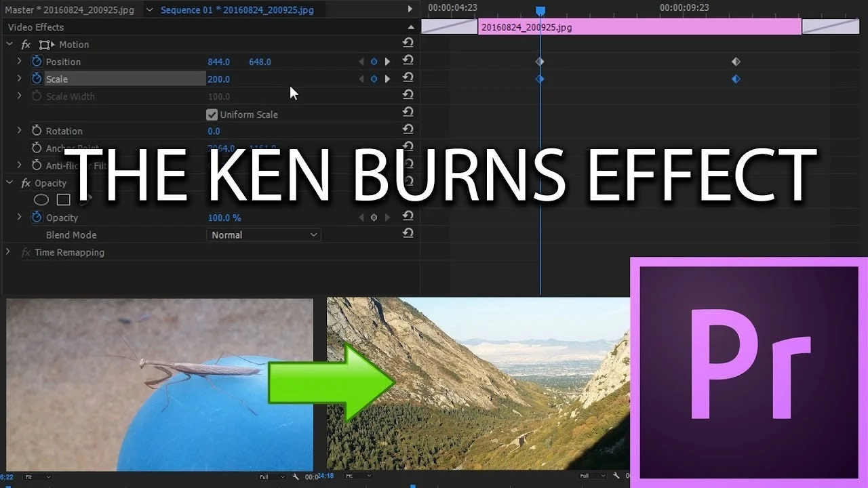Click the pink 20160824_200925.jpg clip bar
868x488 pixels.
click(x=639, y=27)
